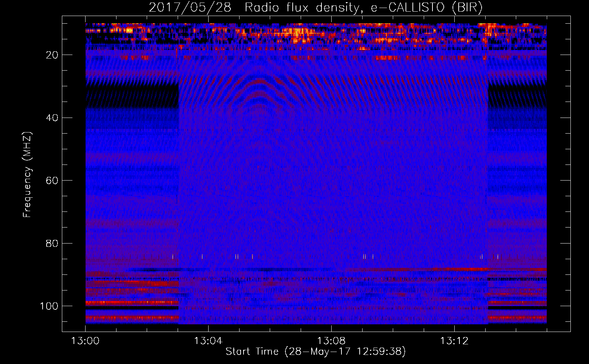Screen dimensions: 589x364
Task: Click the Start Time axis label
Action: [315, 351]
